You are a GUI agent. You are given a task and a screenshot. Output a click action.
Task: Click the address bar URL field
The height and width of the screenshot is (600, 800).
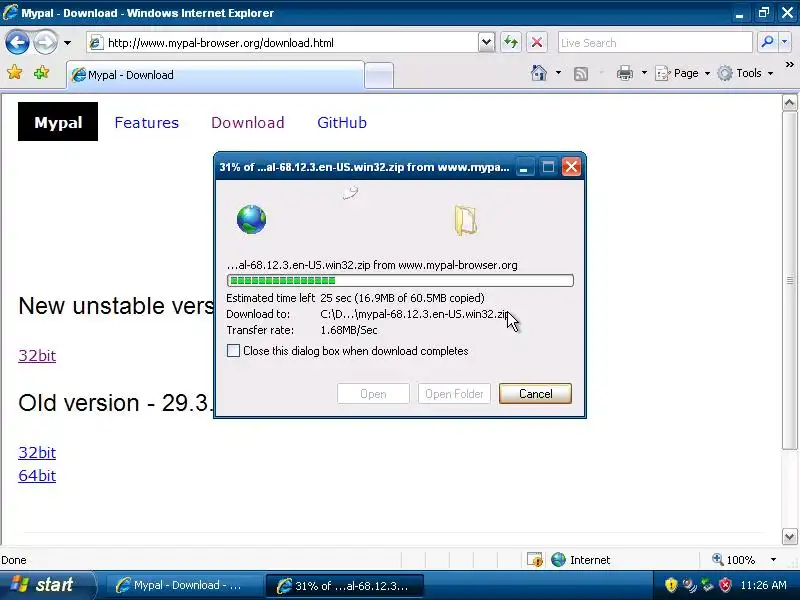283,43
